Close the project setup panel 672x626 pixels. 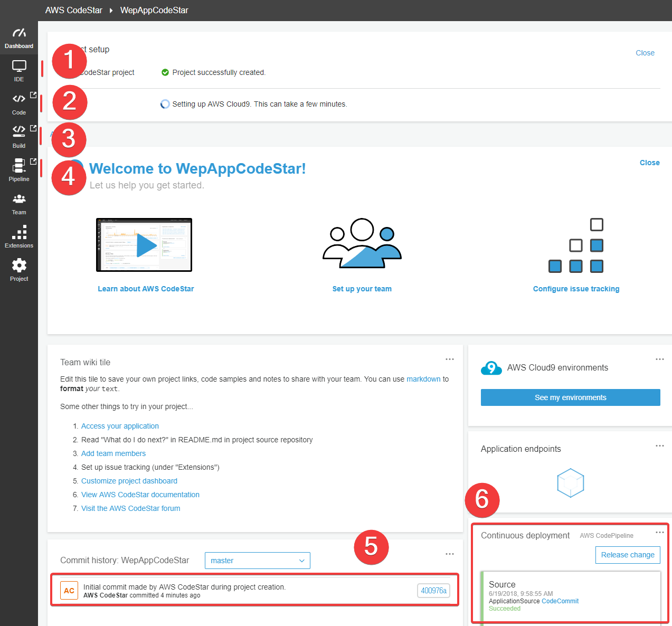tap(645, 53)
